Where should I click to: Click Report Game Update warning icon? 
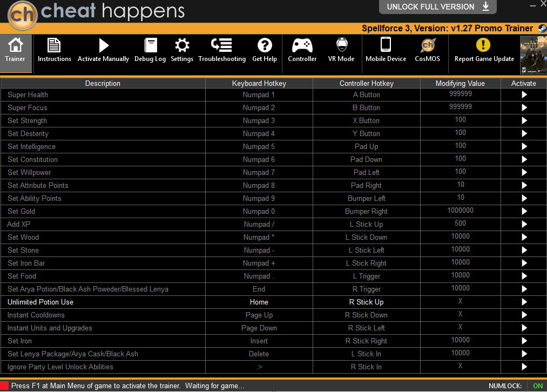click(x=483, y=45)
